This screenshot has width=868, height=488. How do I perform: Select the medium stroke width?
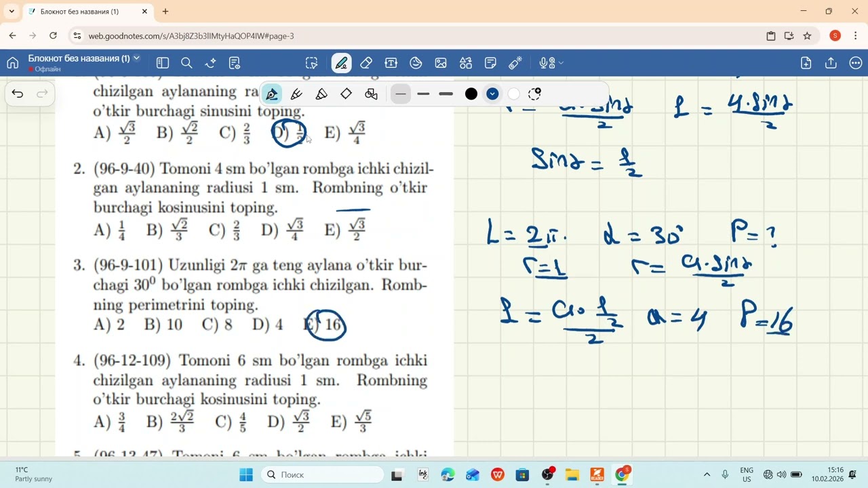point(423,94)
